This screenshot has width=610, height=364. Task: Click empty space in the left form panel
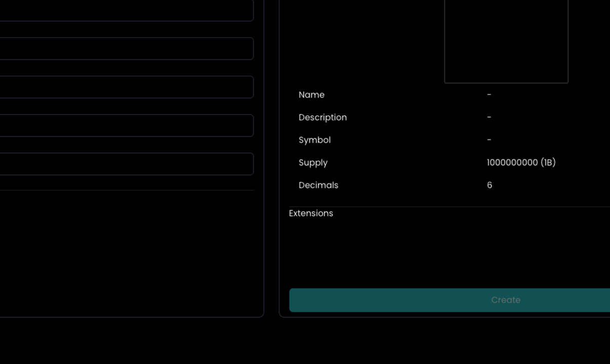pos(127,253)
